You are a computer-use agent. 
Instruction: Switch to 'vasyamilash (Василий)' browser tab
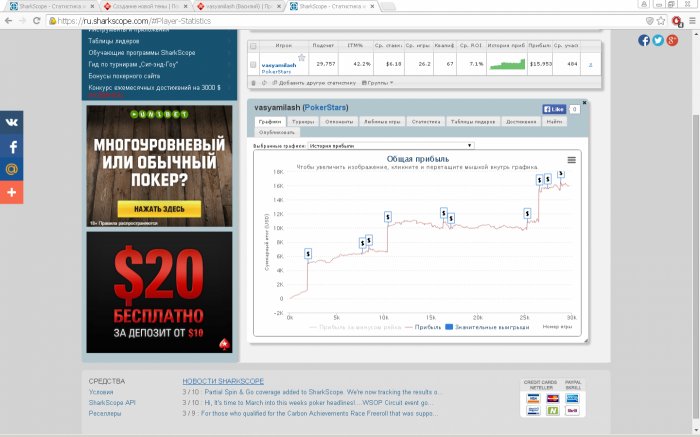[238, 6]
